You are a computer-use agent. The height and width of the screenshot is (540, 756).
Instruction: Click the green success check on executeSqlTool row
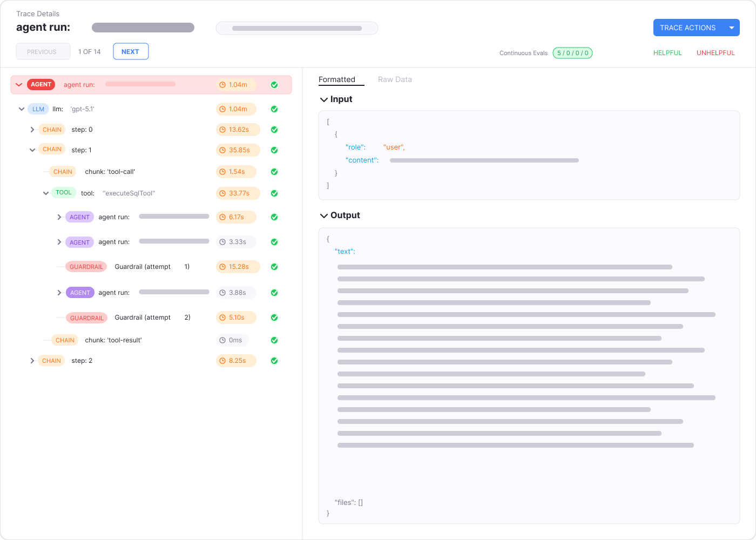pos(274,193)
